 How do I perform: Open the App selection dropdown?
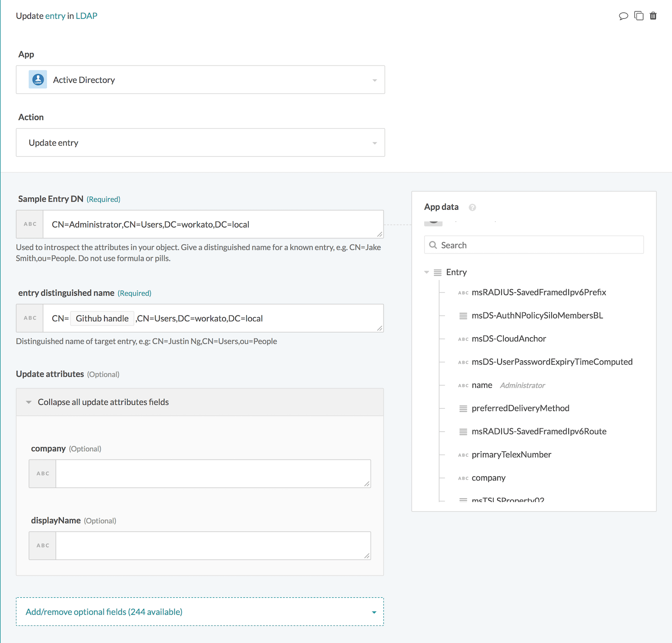(374, 80)
